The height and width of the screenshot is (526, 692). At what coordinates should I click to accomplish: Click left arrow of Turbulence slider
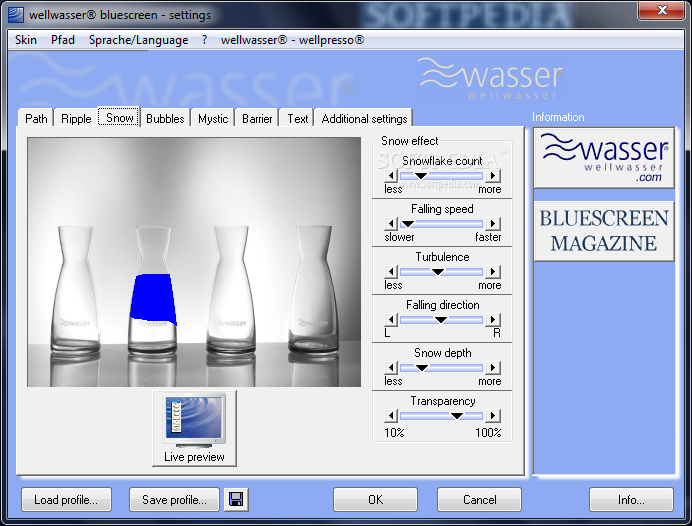pyautogui.click(x=391, y=272)
